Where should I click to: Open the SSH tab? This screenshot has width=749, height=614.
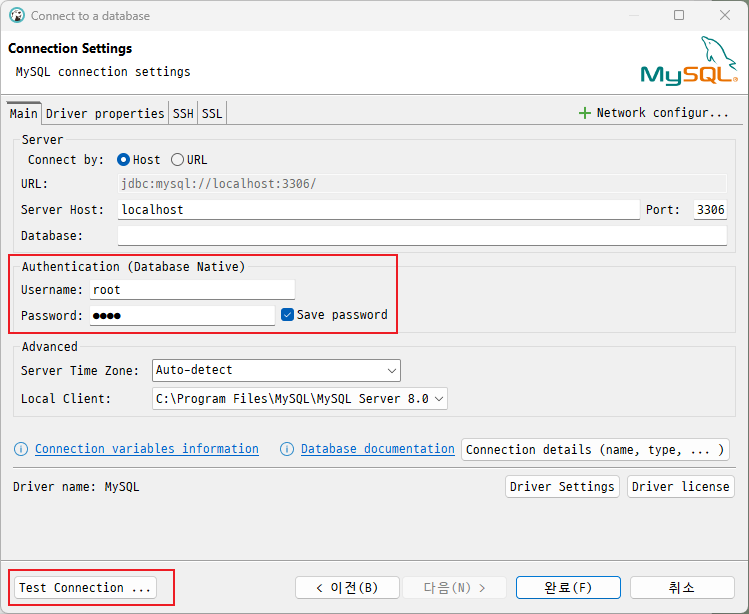[183, 114]
